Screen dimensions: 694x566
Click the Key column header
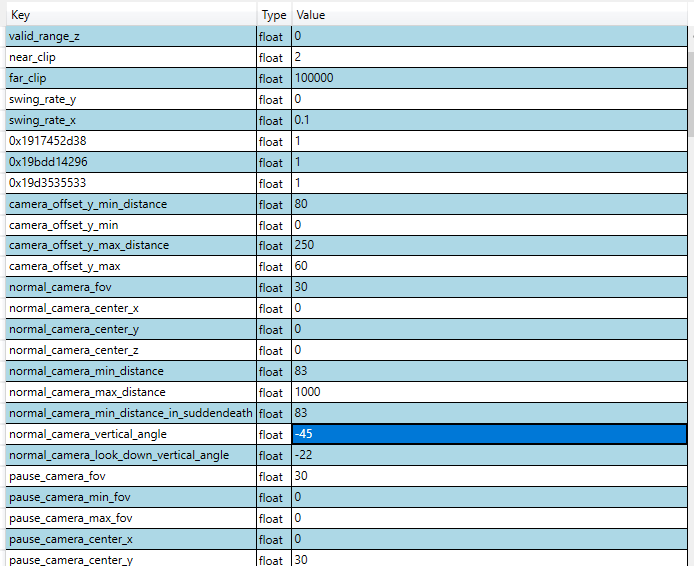tap(131, 15)
